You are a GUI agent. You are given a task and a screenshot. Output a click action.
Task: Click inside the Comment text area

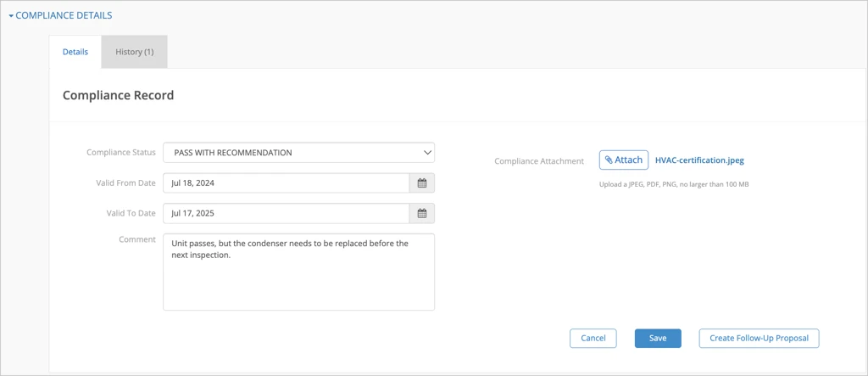click(299, 272)
